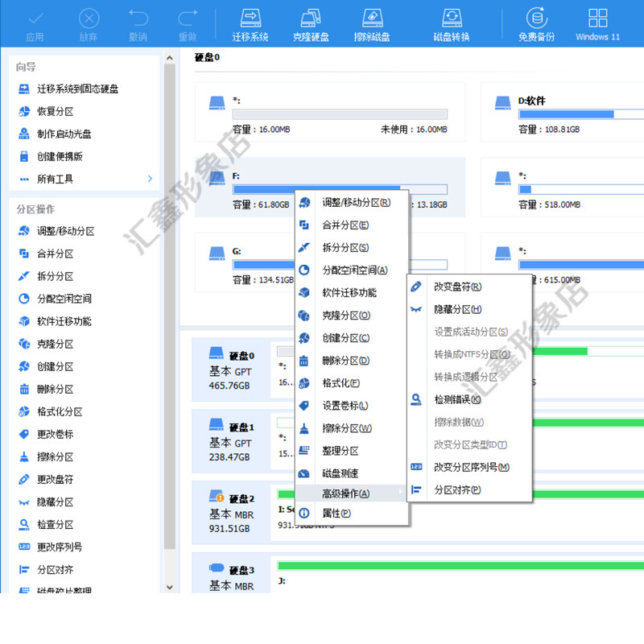Open the 擦除磁盘 (Wipe Disk) tool
644x644 pixels.
pyautogui.click(x=372, y=24)
